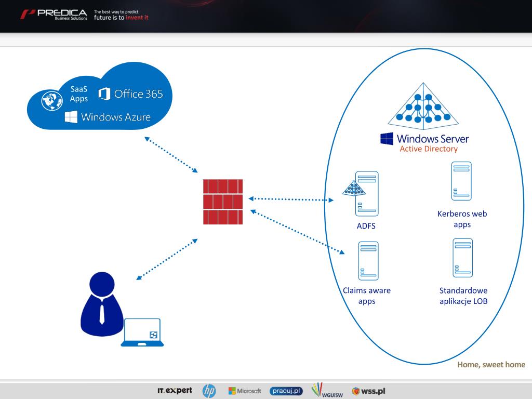
Task: Select the red brick firewall icon
Action: pos(223,202)
